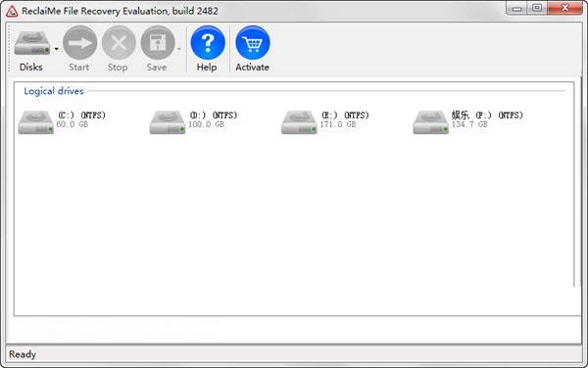Maximize the ReclaiMe window
588x368 pixels.
pos(537,8)
